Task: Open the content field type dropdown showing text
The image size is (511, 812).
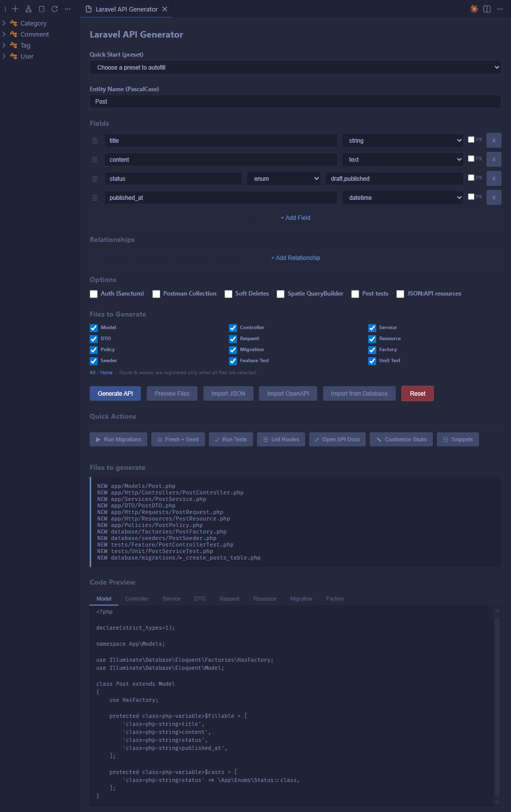Action: [403, 160]
